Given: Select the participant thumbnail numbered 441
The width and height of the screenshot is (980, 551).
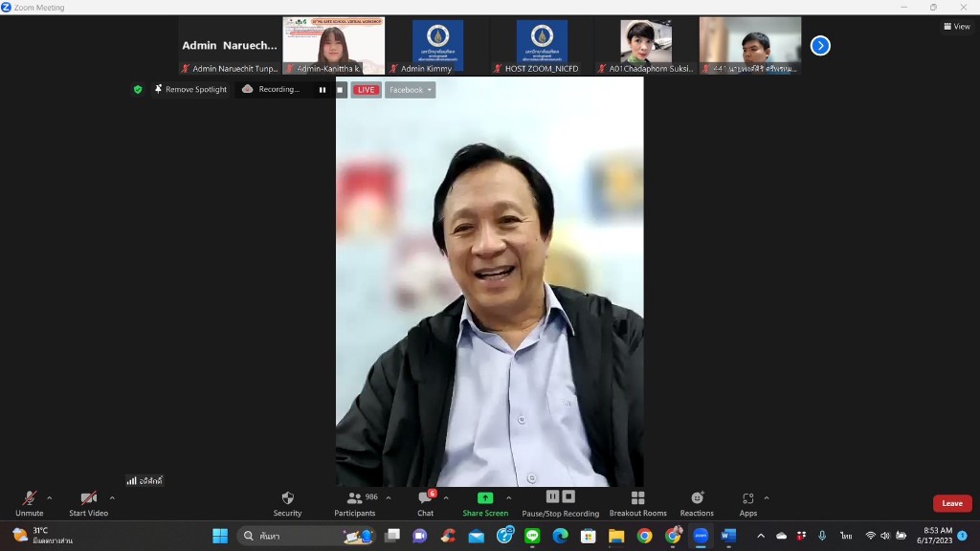Looking at the screenshot, I should tap(750, 46).
